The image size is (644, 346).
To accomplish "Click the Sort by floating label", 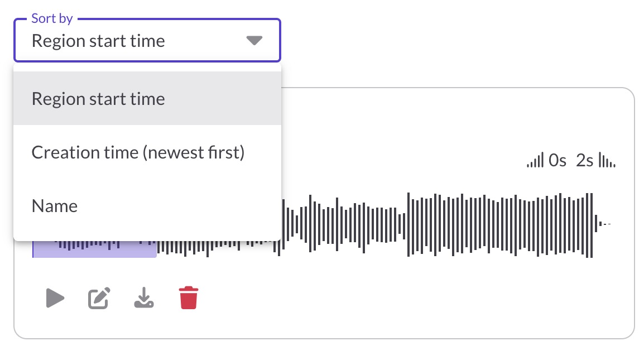I will [x=52, y=18].
